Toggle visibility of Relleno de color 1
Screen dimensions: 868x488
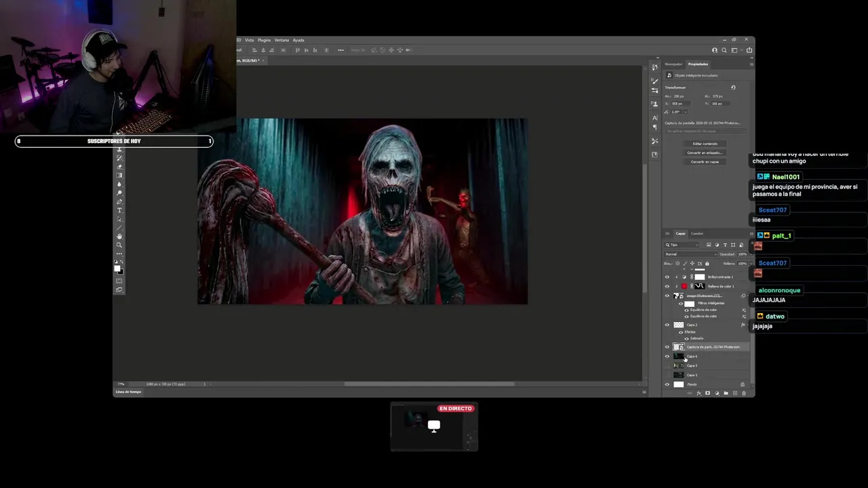[667, 286]
